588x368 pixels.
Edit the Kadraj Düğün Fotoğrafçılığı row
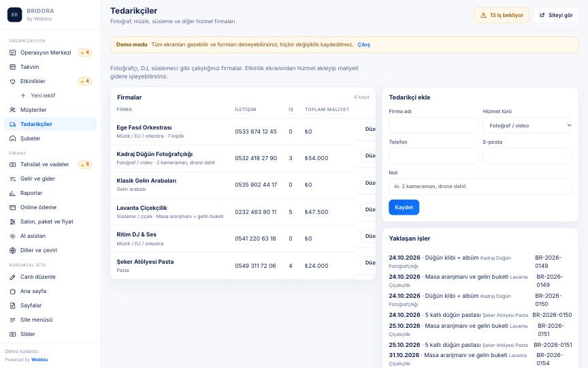(x=370, y=155)
